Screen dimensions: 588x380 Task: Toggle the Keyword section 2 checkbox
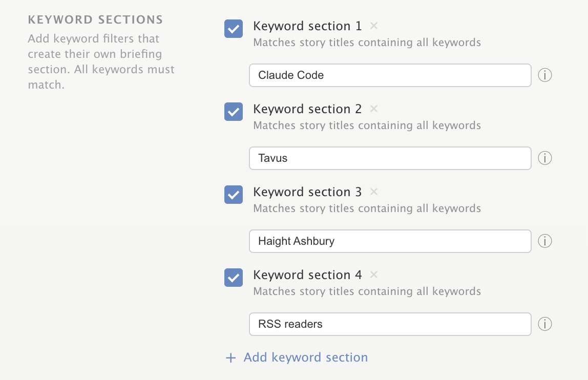pos(234,112)
